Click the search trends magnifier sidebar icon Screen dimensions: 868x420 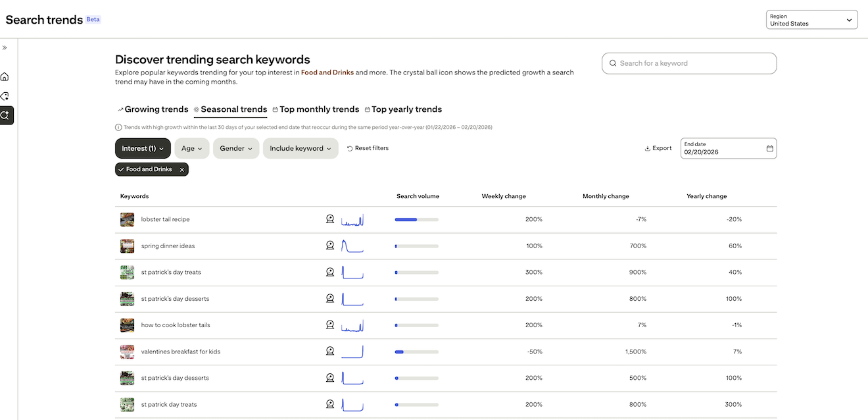point(6,115)
